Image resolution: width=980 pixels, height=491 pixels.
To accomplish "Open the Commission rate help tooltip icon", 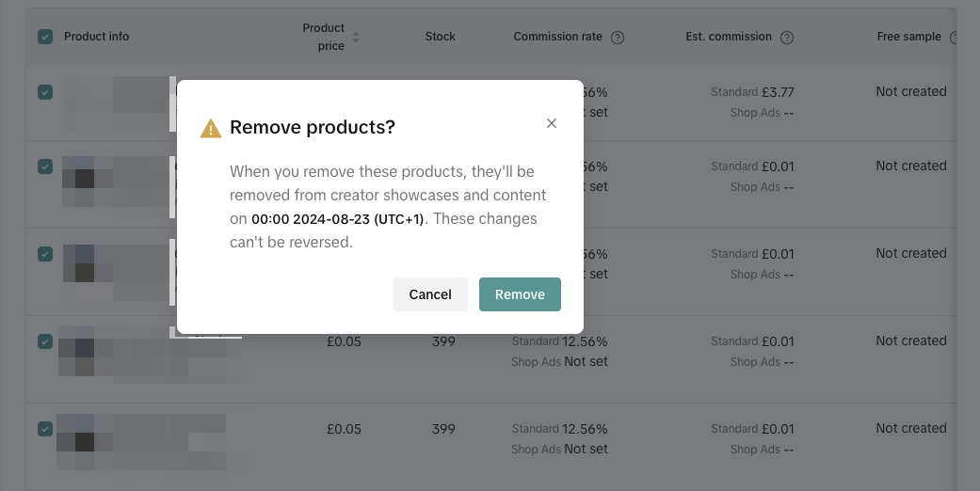I will pyautogui.click(x=618, y=38).
